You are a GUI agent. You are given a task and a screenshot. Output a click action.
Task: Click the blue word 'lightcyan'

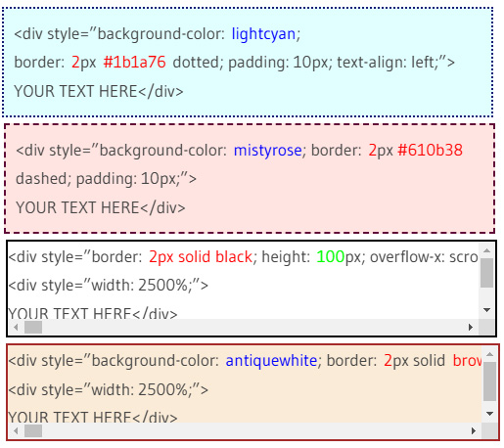pyautogui.click(x=263, y=34)
